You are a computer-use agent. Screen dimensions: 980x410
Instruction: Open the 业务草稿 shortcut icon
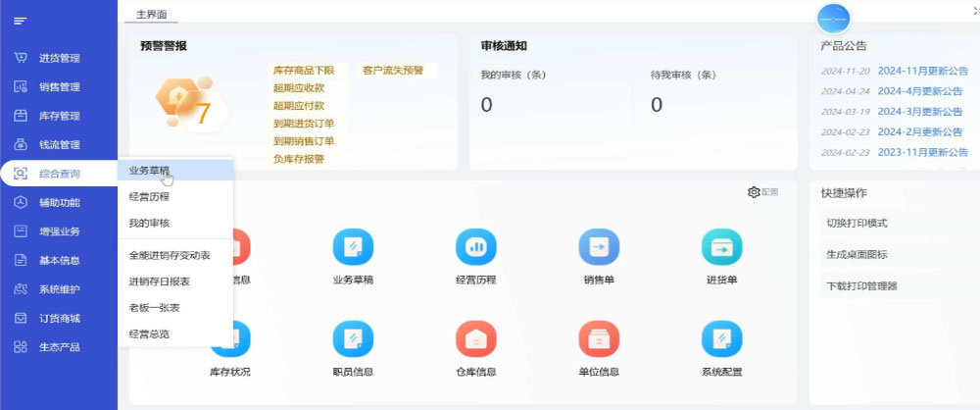(353, 247)
